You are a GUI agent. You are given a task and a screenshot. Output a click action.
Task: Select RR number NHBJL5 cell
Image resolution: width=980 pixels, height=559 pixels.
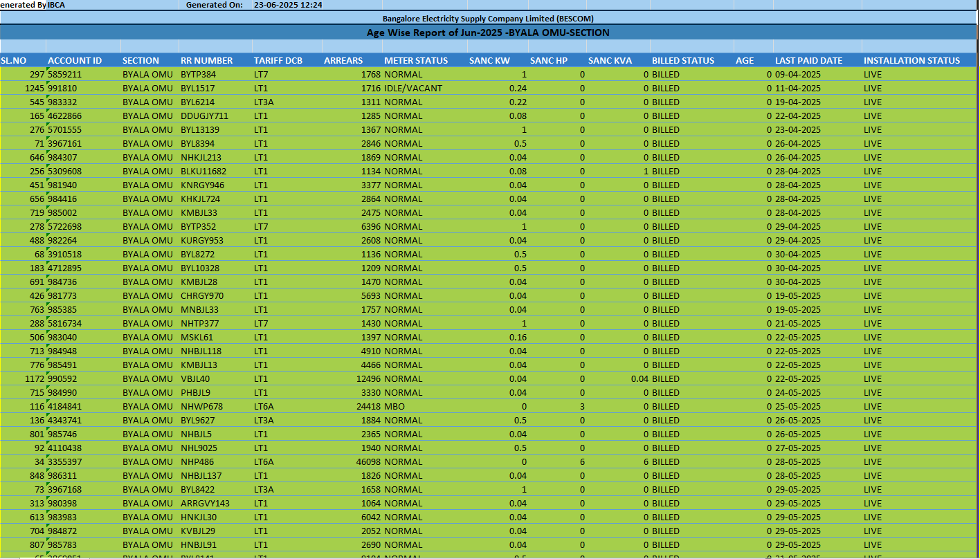coord(215,434)
